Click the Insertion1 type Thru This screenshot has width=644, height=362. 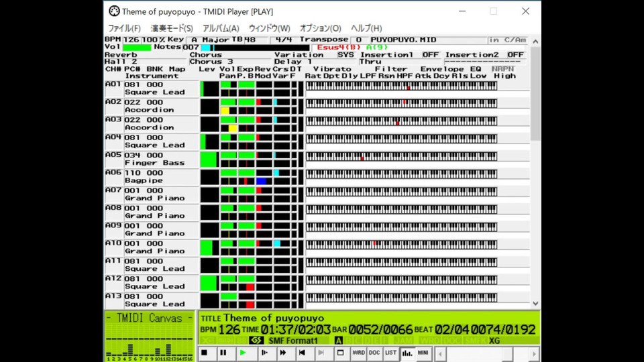[370, 62]
